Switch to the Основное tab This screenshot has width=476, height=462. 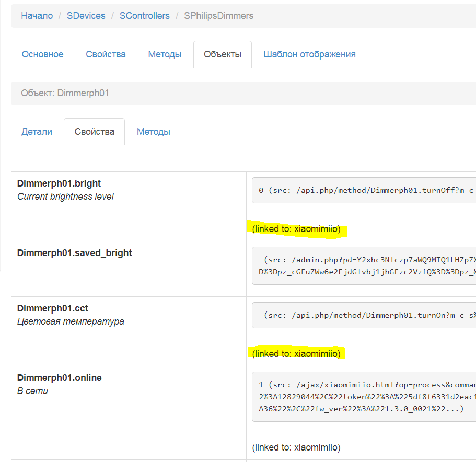point(42,54)
